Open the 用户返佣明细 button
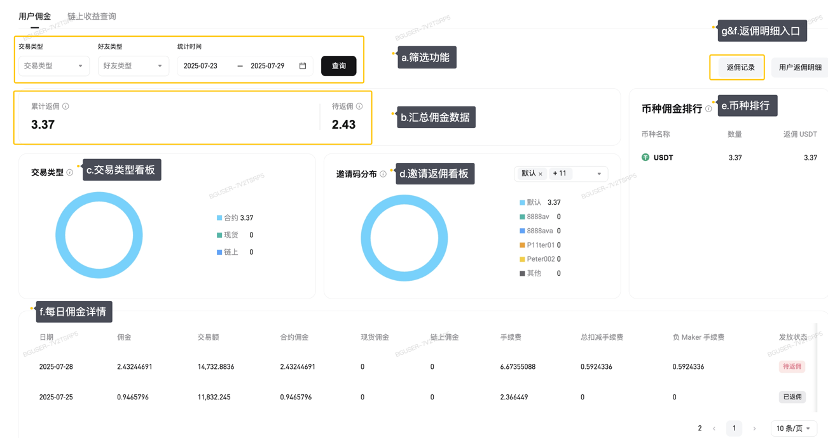828x438 pixels. pos(800,68)
